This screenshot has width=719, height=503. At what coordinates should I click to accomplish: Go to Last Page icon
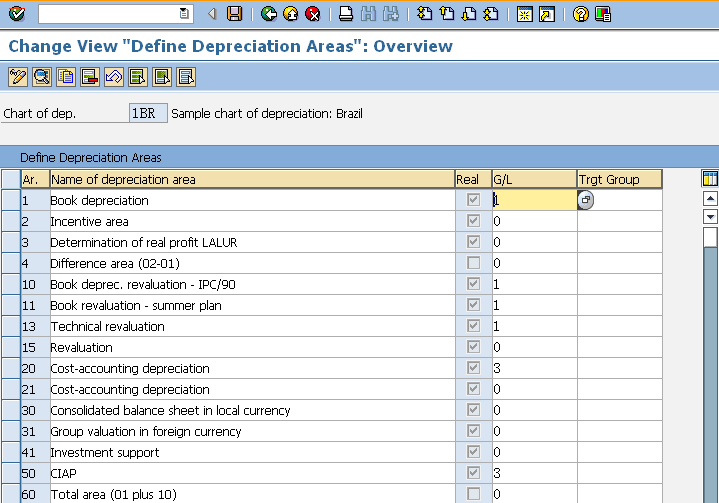tap(491, 14)
